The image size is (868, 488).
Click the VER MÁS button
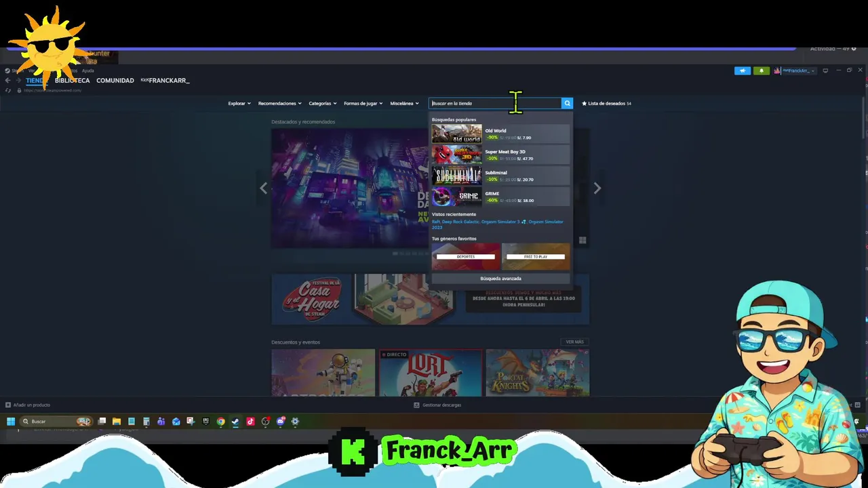[575, 342]
